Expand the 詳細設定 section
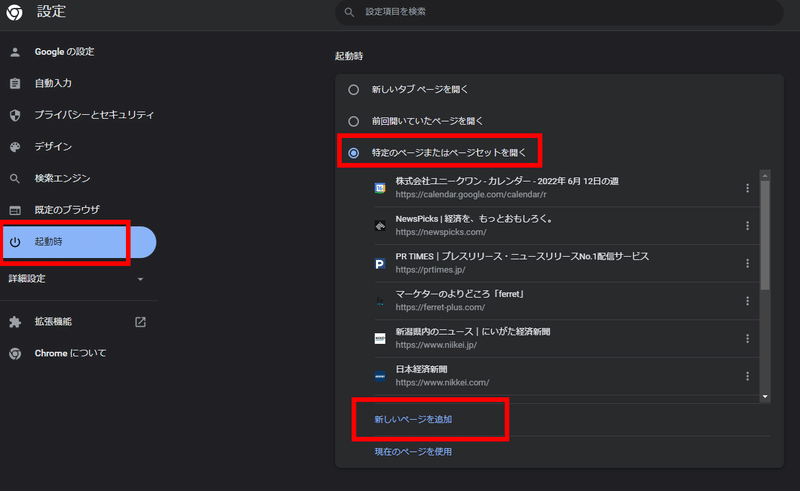Screen dimensions: 800x491 (x=77, y=279)
